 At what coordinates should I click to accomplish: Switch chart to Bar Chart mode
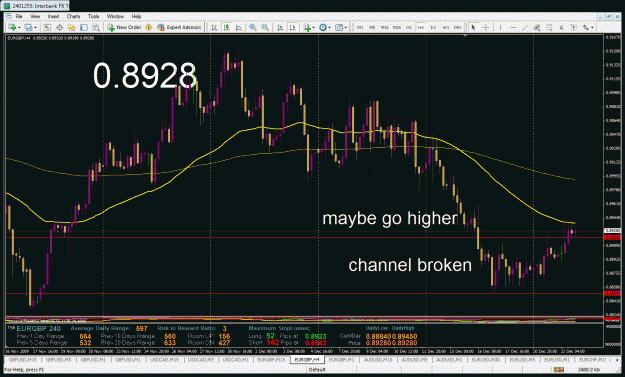(x=214, y=27)
